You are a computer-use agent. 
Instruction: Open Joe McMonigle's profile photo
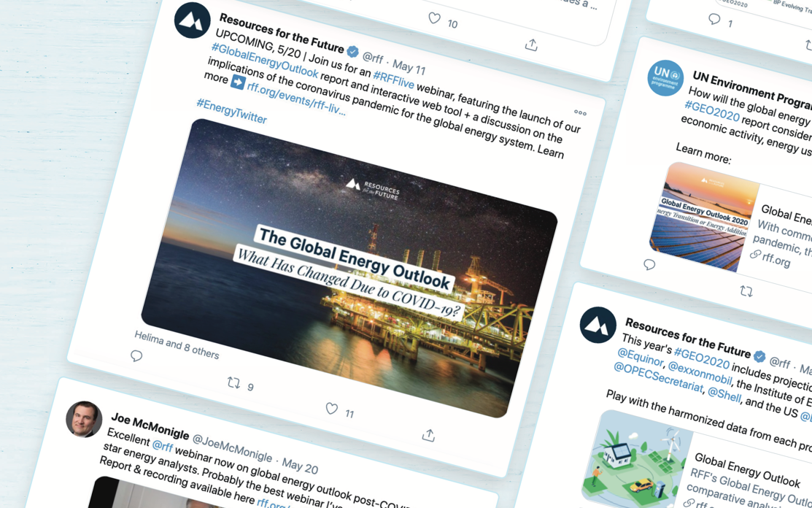point(84,419)
